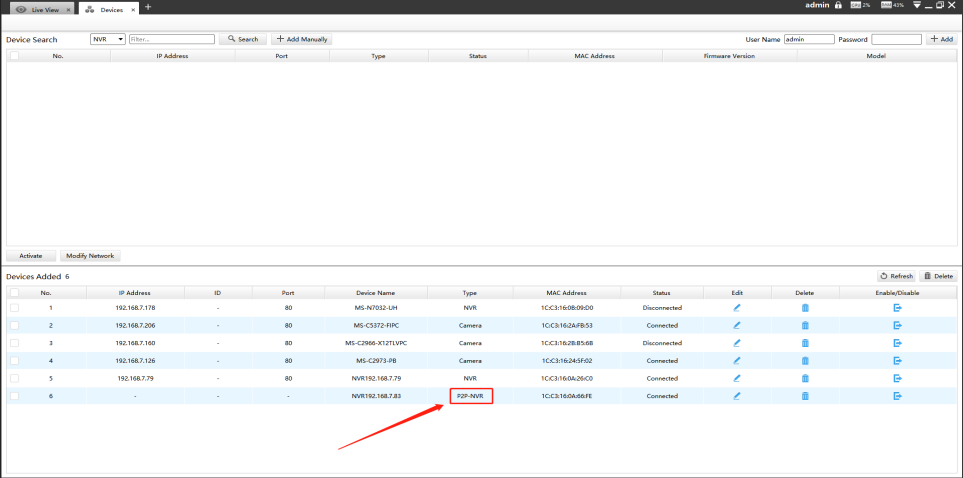The width and height of the screenshot is (963, 478).
Task: Refresh the Devices Added list
Action: [897, 276]
